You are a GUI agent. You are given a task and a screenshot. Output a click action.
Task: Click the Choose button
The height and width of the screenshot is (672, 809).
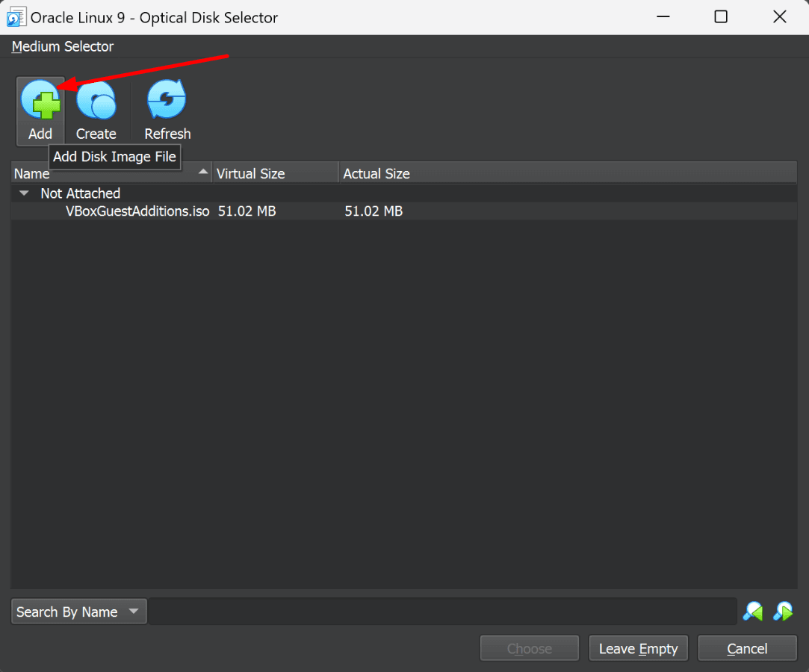tap(529, 647)
